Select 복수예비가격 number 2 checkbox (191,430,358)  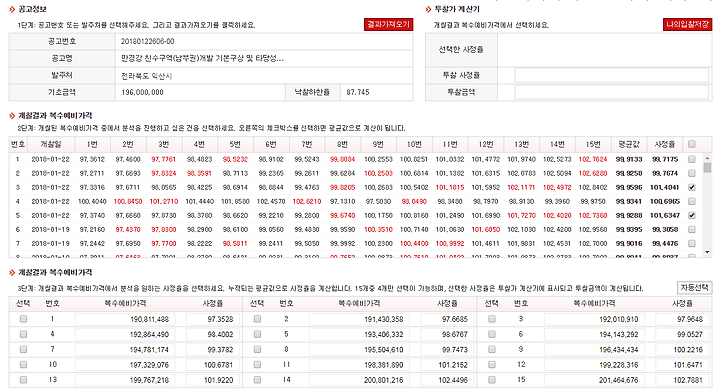[x=257, y=319]
